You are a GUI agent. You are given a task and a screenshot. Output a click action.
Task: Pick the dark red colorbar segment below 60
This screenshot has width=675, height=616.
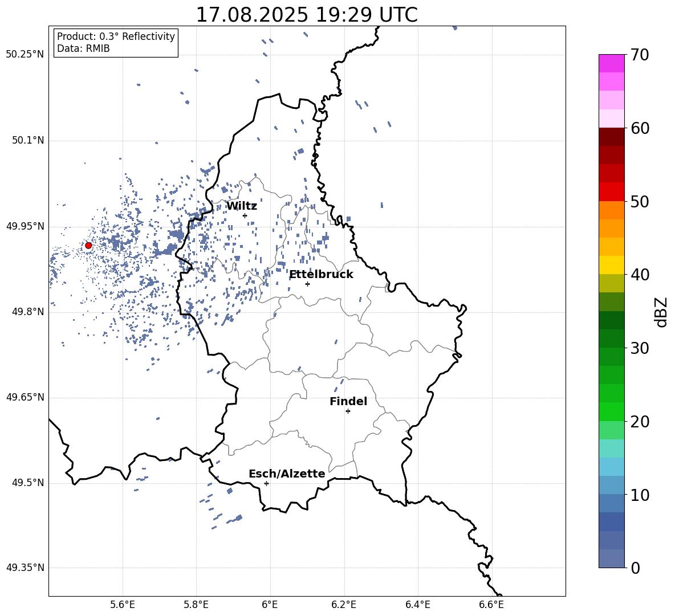coord(611,137)
